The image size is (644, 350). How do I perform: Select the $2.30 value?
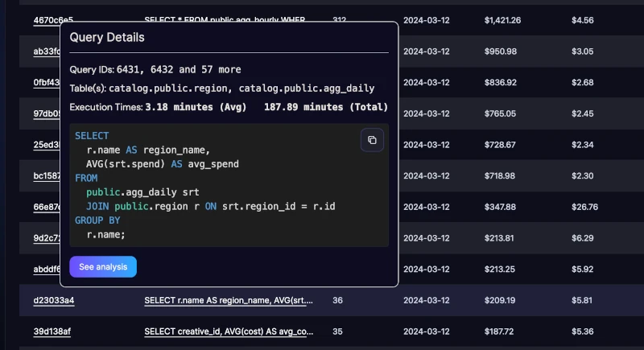click(x=582, y=176)
